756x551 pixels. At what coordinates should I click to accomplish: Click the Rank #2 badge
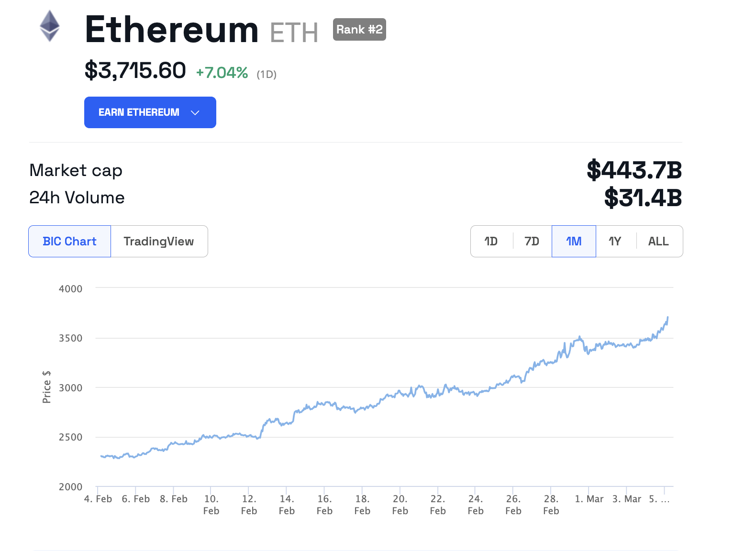pos(359,30)
